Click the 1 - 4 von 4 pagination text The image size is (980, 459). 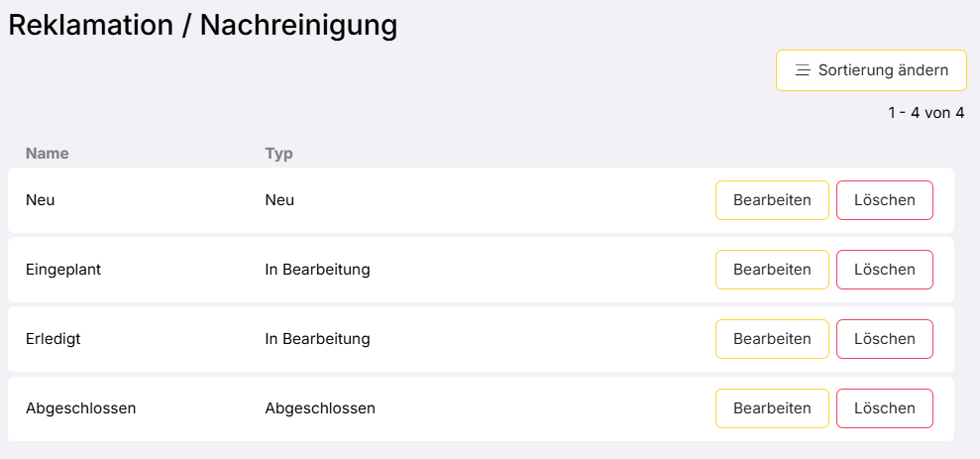point(926,113)
